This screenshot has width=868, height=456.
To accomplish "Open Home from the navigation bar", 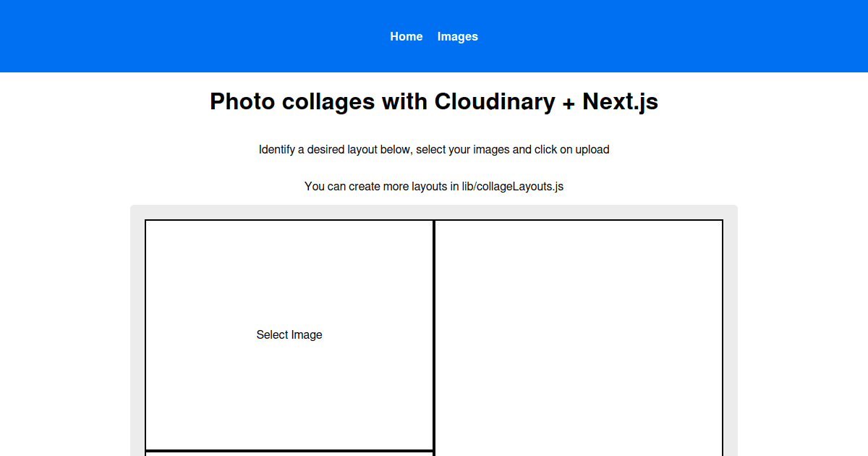I will (406, 36).
